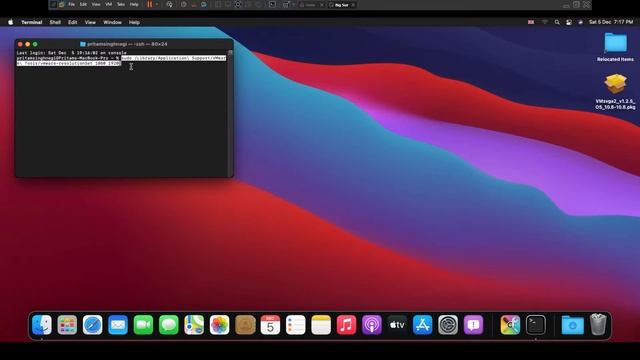640x360 pixels.
Task: Open macOS Help menu
Action: [134, 22]
